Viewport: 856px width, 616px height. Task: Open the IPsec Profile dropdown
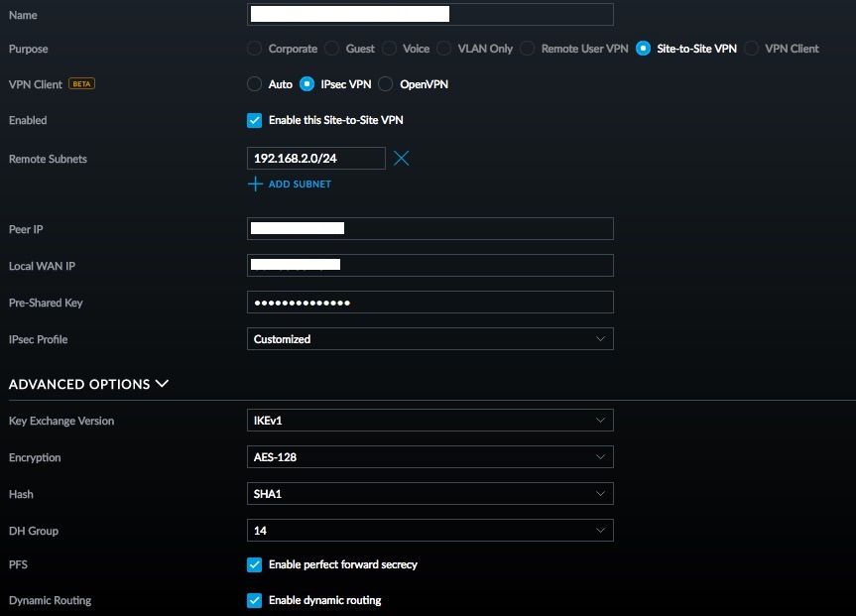(x=429, y=339)
